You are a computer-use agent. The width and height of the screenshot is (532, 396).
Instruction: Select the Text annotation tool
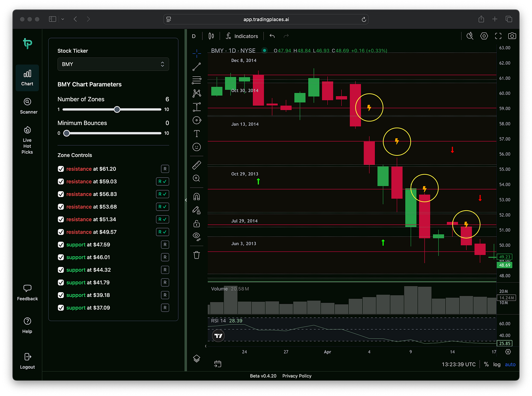[x=197, y=133]
